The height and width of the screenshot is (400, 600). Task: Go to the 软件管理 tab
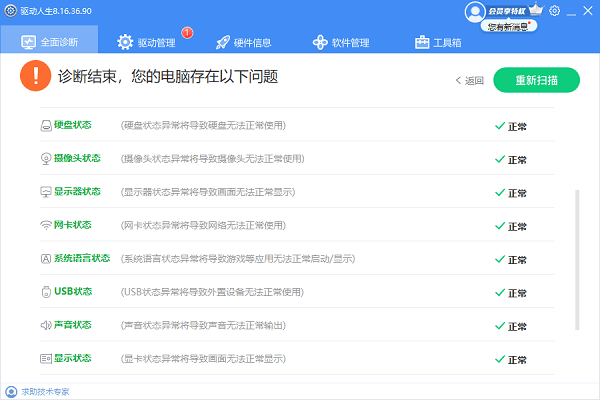pos(341,42)
